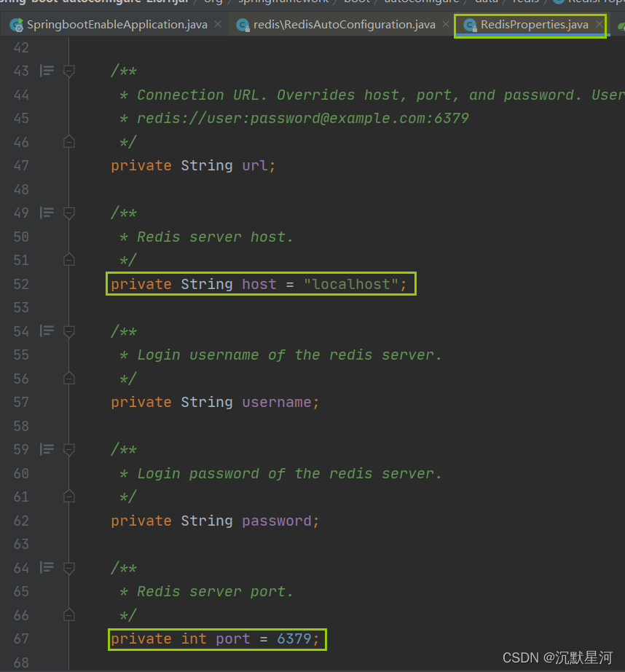Click the 6379 default port value
Viewport: 625px width, 672px height.
point(294,639)
